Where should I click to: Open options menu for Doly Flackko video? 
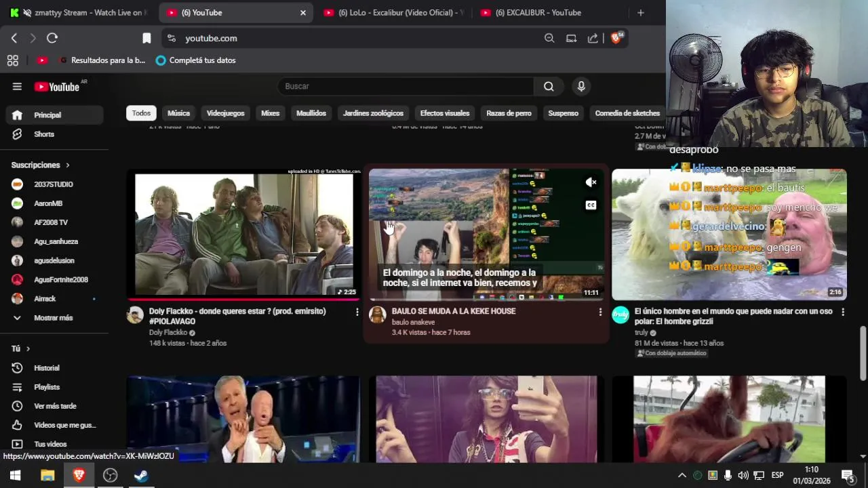point(357,312)
